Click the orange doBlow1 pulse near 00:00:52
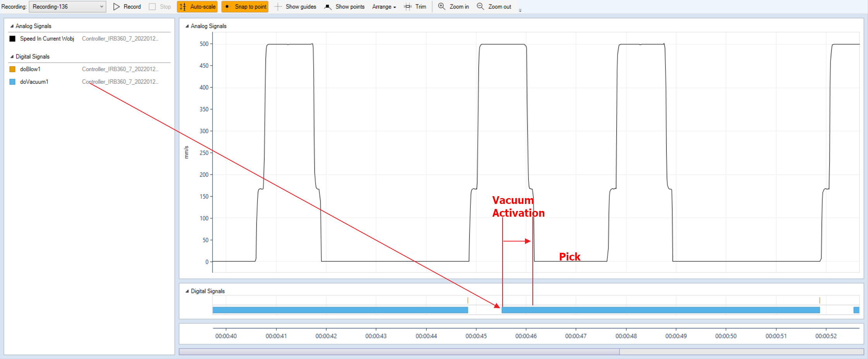The image size is (868, 359). [820, 300]
